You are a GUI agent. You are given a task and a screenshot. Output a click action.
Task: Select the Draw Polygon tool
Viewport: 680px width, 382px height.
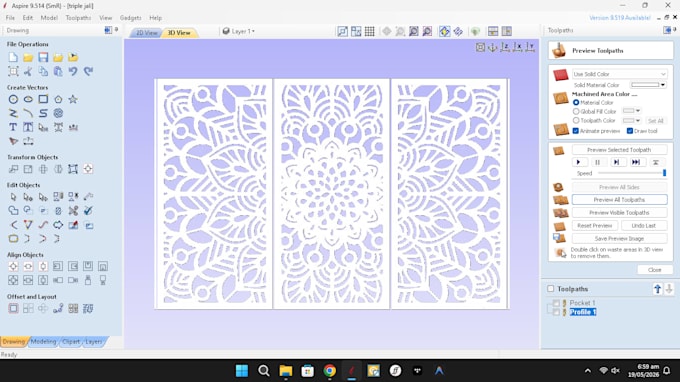pos(58,99)
